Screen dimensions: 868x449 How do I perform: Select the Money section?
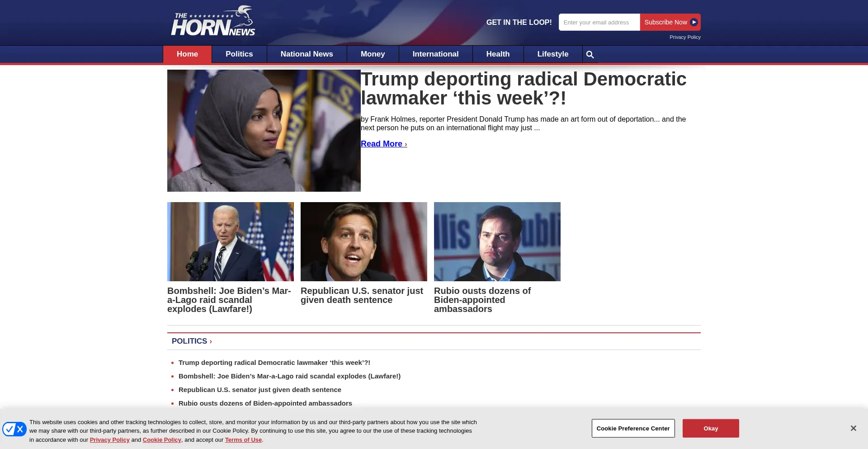373,54
